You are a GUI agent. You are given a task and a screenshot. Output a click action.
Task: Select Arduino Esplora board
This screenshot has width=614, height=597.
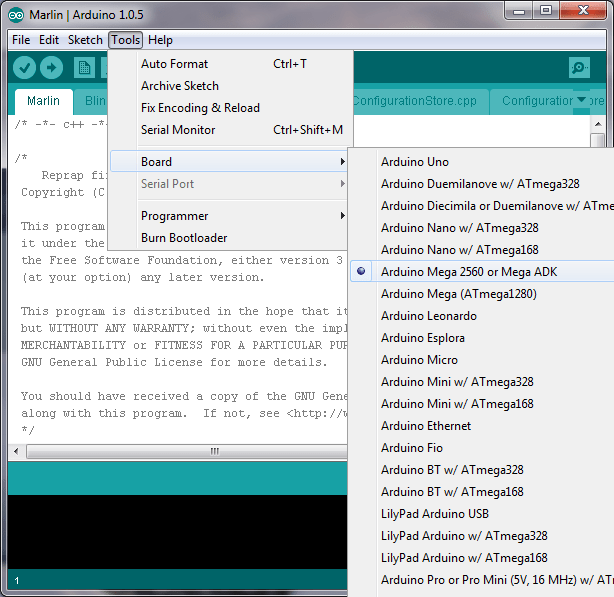(482, 337)
